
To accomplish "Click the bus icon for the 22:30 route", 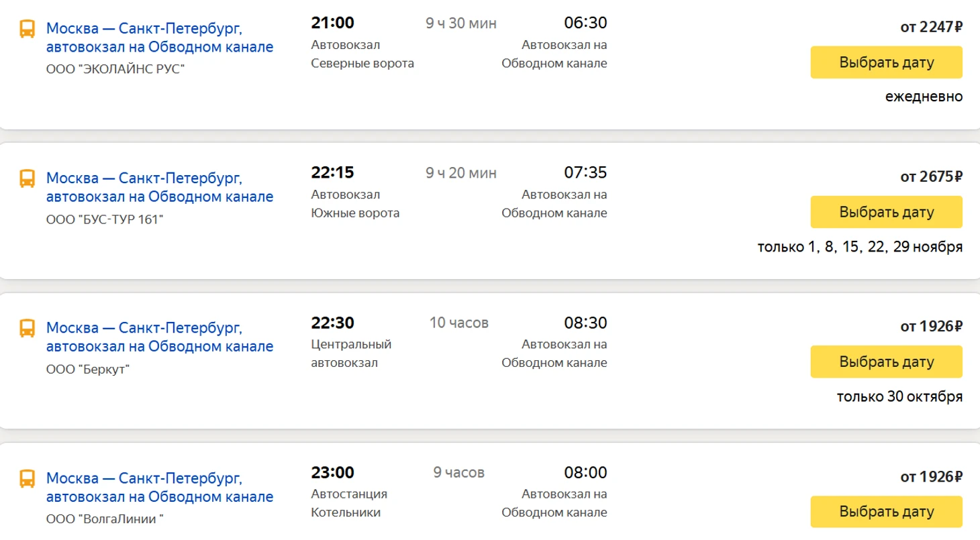I will (27, 328).
